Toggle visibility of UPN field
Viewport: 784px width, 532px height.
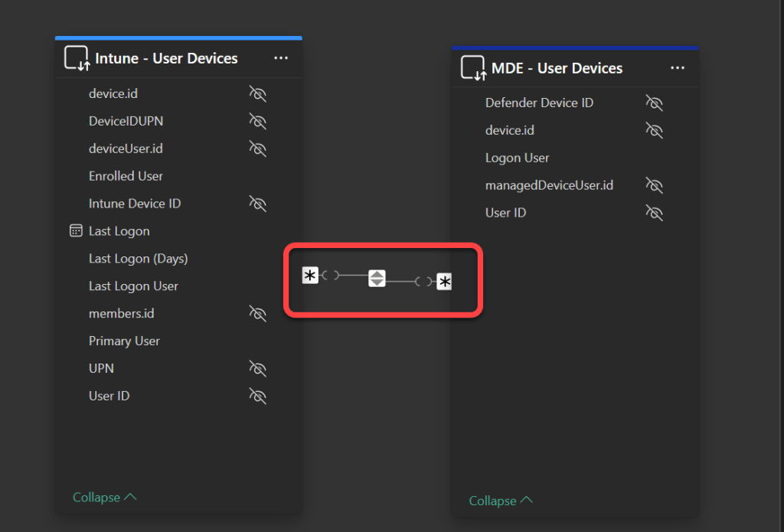click(258, 368)
